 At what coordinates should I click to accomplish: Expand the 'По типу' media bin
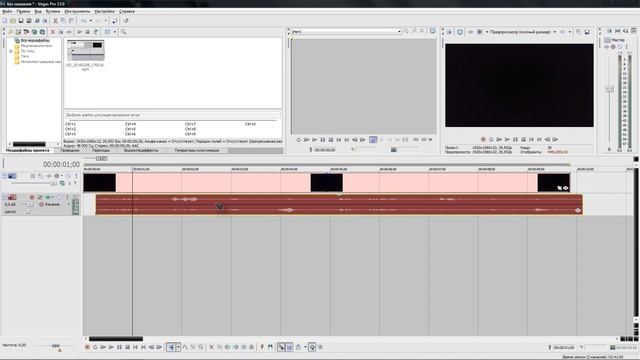11,51
